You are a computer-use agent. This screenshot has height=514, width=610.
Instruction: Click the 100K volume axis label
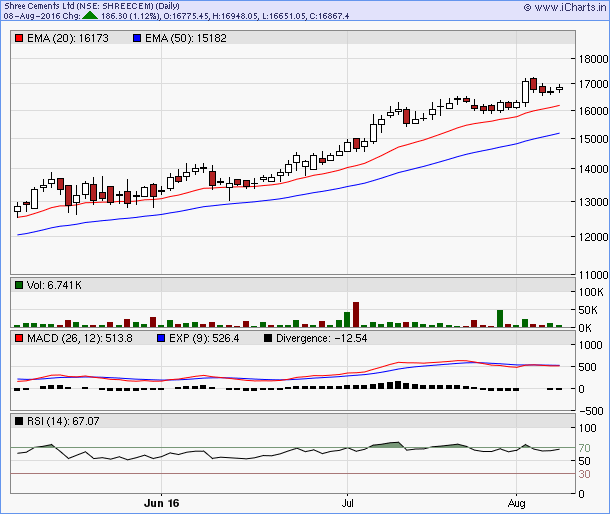[x=591, y=292]
